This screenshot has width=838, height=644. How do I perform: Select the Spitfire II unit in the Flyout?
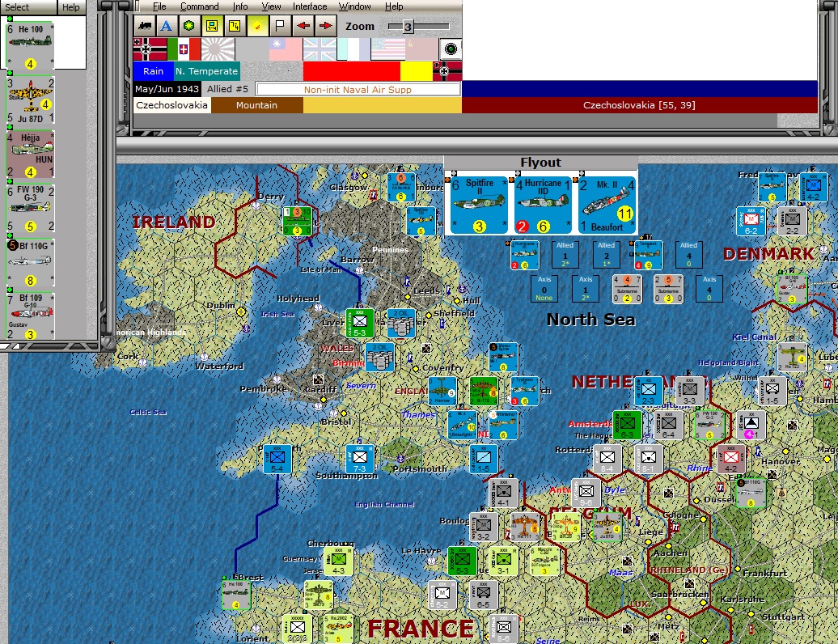tap(478, 204)
